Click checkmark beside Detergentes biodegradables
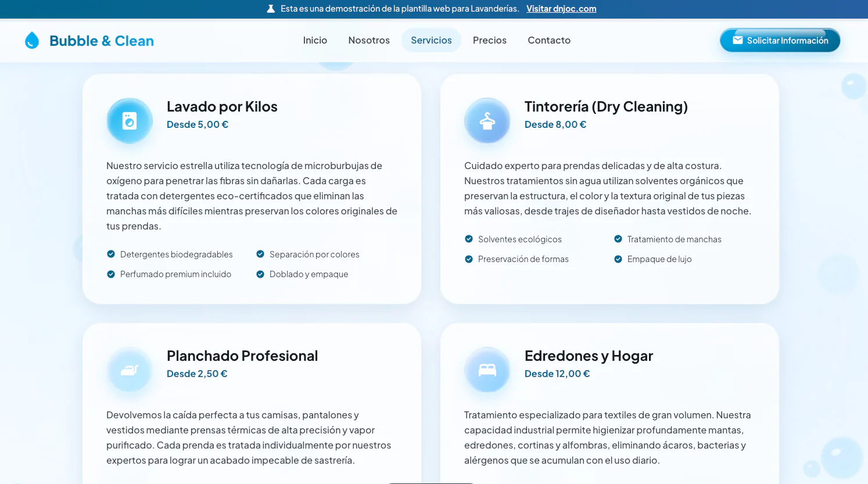The height and width of the screenshot is (484, 868). tap(111, 254)
